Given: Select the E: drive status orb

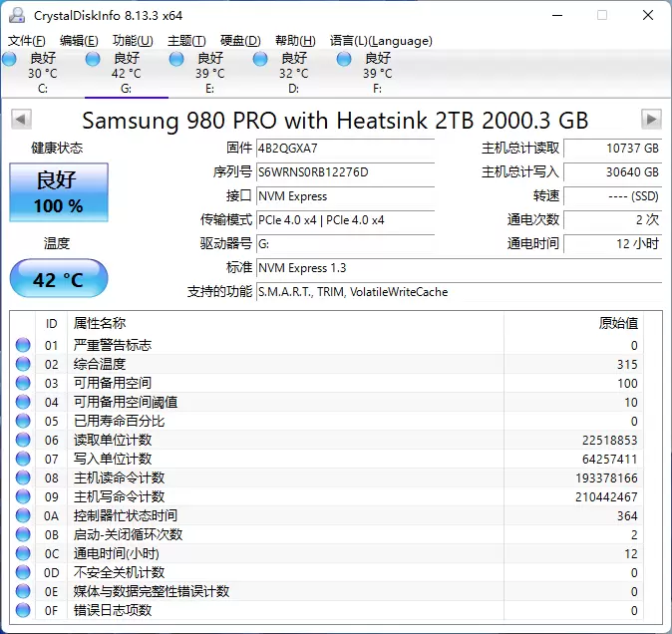Looking at the screenshot, I should coord(176,60).
